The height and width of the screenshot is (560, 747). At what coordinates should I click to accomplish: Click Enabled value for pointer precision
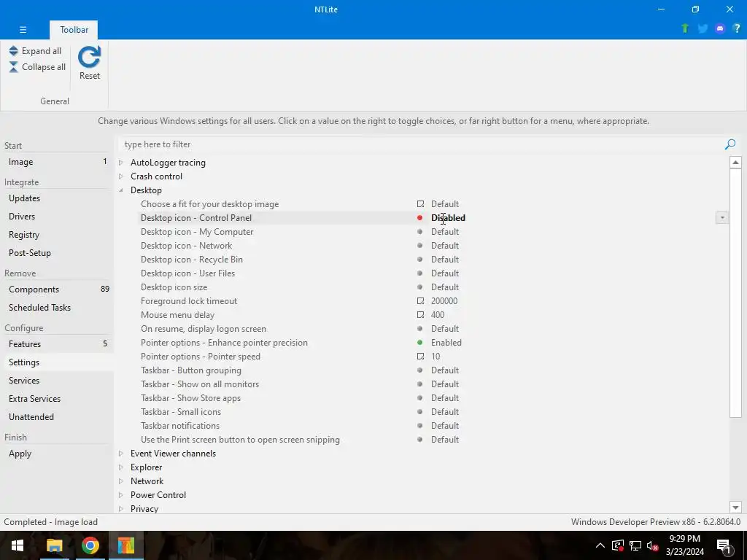[446, 343]
